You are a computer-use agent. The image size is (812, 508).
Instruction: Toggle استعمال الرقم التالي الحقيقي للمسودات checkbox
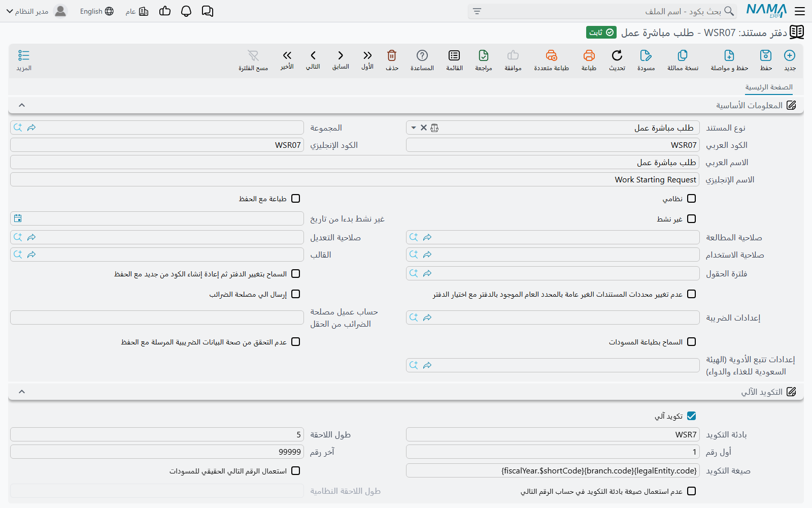tap(296, 471)
